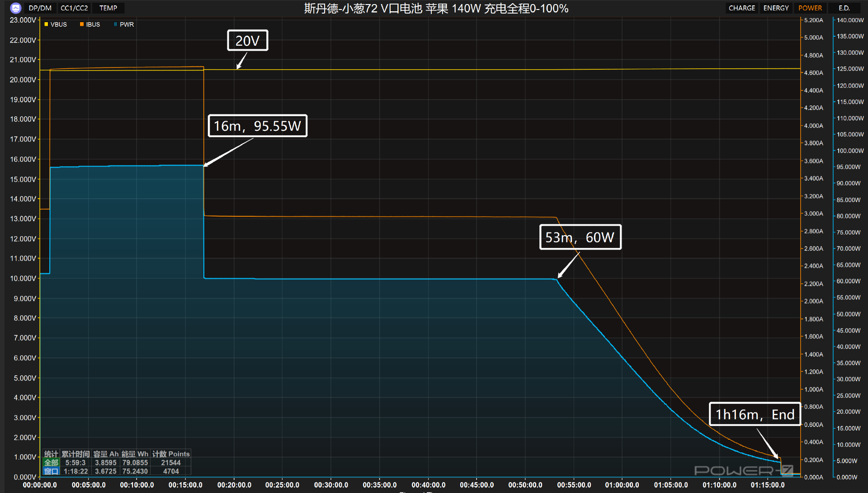Click the 00:15:00.0 time axis label
Image resolution: width=868 pixels, height=493 pixels.
[x=185, y=485]
